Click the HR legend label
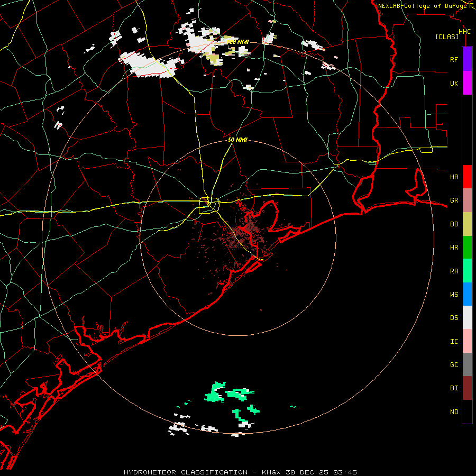Screen dimensions: 476x476 (x=454, y=248)
